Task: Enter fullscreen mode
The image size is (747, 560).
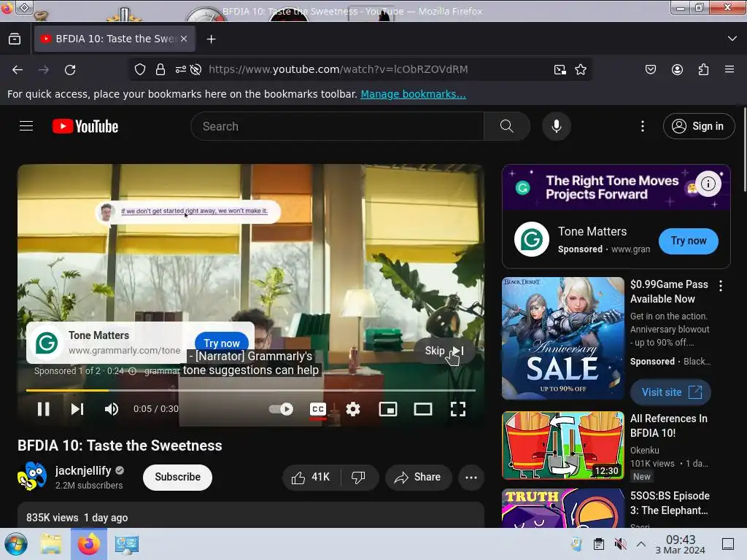Action: [458, 409]
